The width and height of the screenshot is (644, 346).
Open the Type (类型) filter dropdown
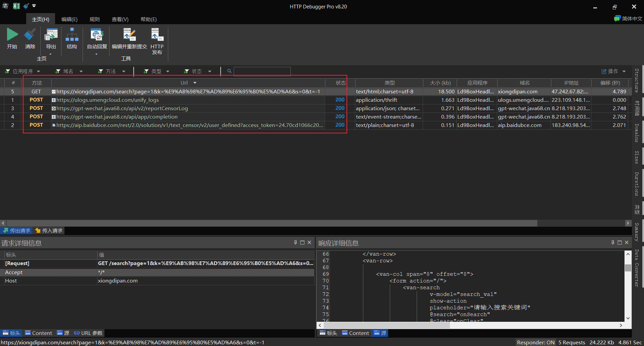[168, 71]
